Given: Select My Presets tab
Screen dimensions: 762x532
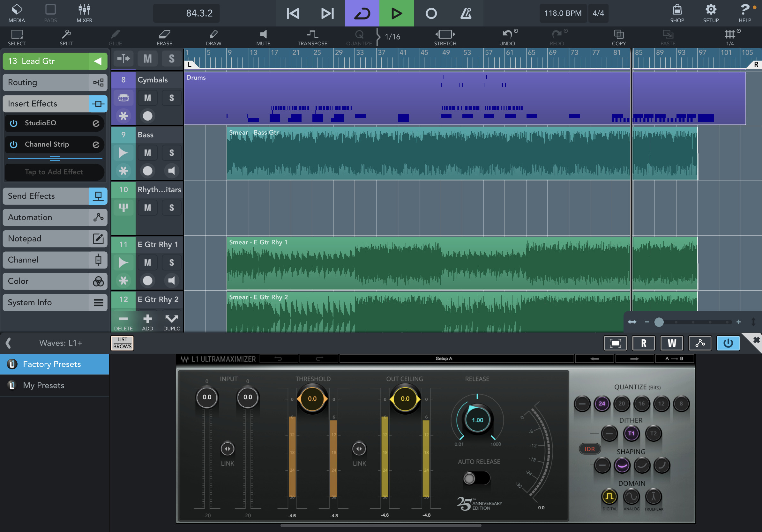Looking at the screenshot, I should point(55,385).
